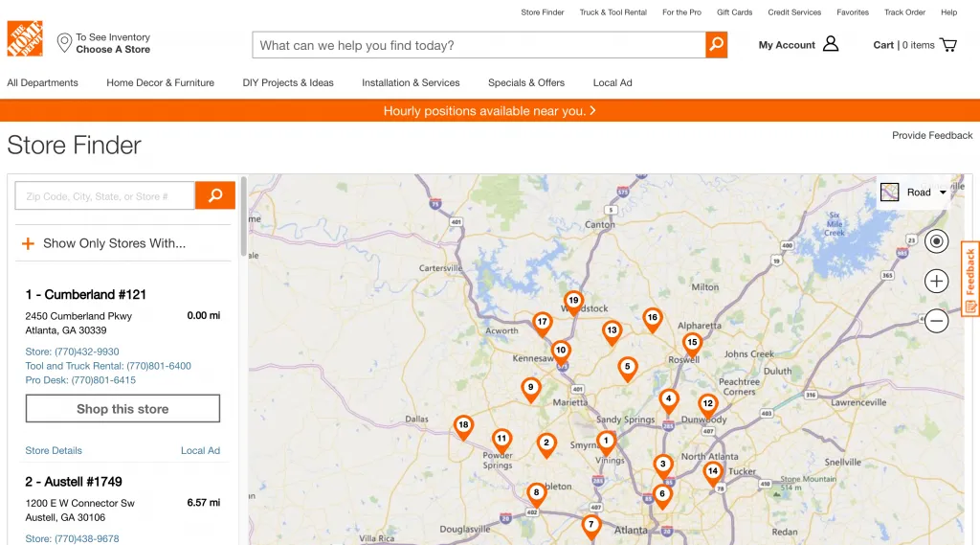
Task: Click the orange main search magnifier button
Action: coord(716,45)
